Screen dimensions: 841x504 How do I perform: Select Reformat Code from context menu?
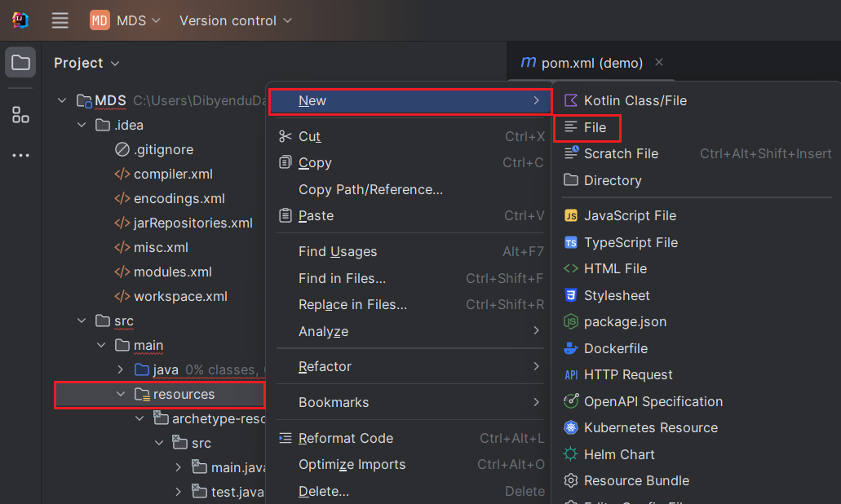click(345, 438)
